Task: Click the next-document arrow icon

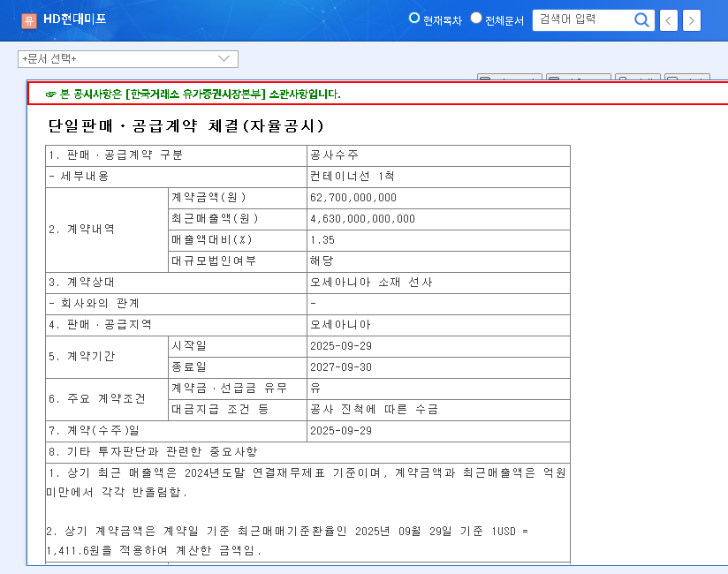Action: click(x=692, y=19)
